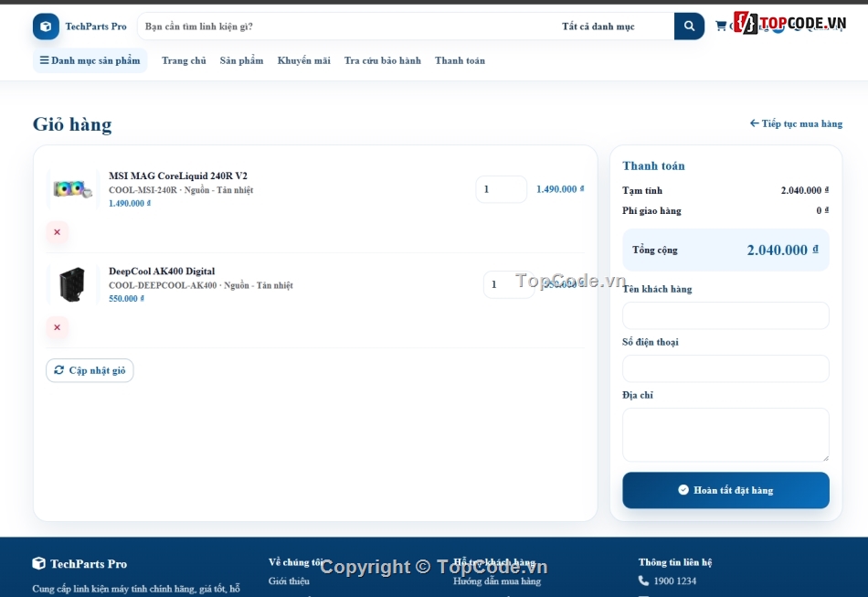Focus the Địa chỉ textarea
868x597 pixels.
(725, 435)
